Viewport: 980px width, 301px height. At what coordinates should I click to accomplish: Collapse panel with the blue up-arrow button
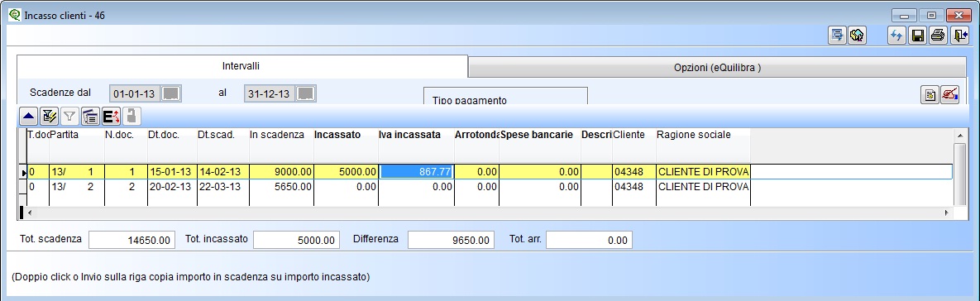tap(28, 116)
